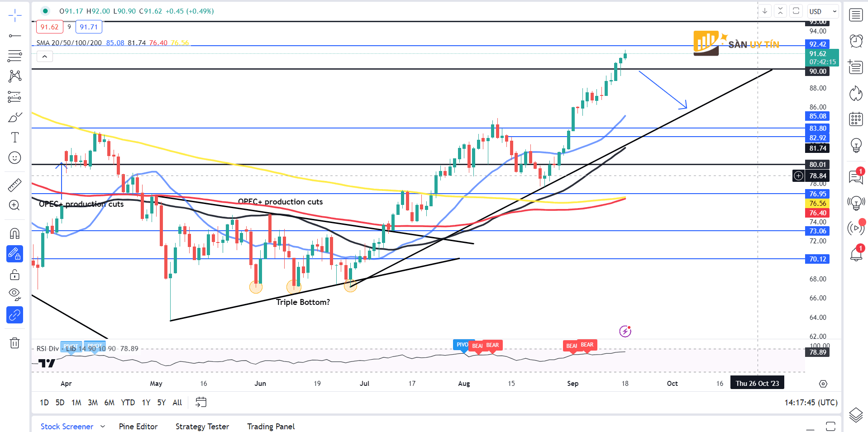Set the range to 1D
Image resolution: width=868 pixels, height=432 pixels.
click(44, 402)
